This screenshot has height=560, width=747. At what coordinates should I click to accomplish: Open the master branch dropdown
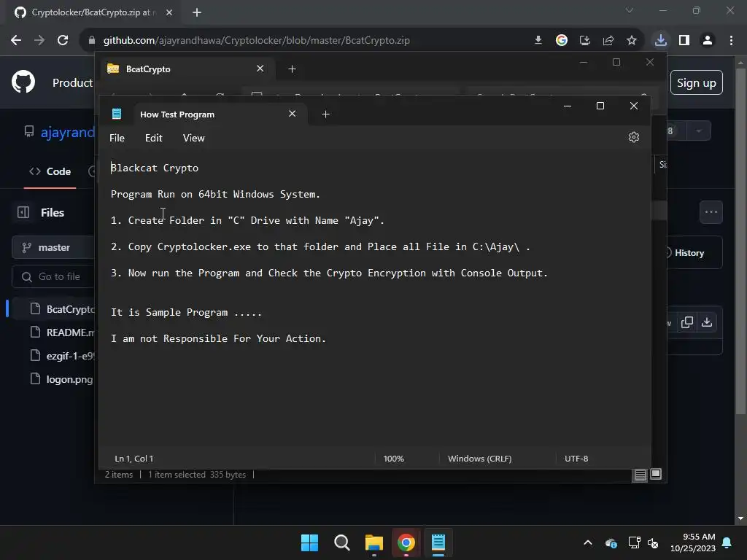(53, 248)
